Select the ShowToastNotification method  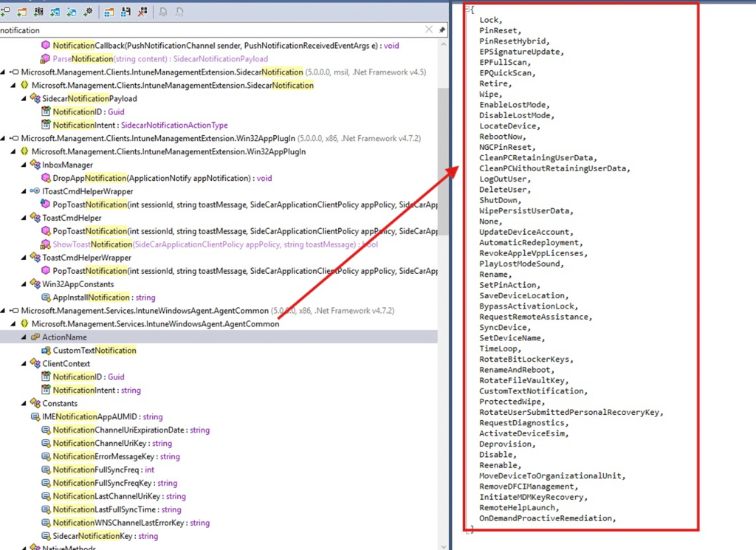click(x=92, y=244)
